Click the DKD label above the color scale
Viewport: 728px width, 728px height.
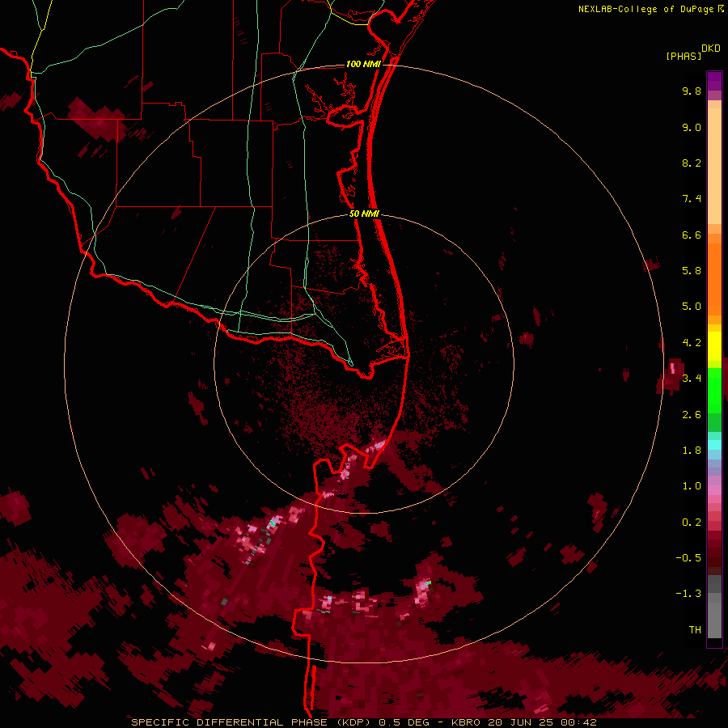coord(711,49)
